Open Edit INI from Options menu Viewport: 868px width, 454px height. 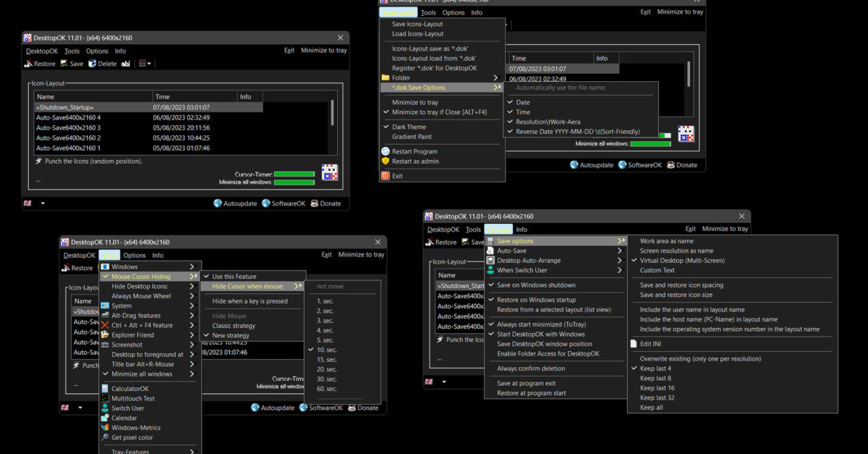[652, 344]
